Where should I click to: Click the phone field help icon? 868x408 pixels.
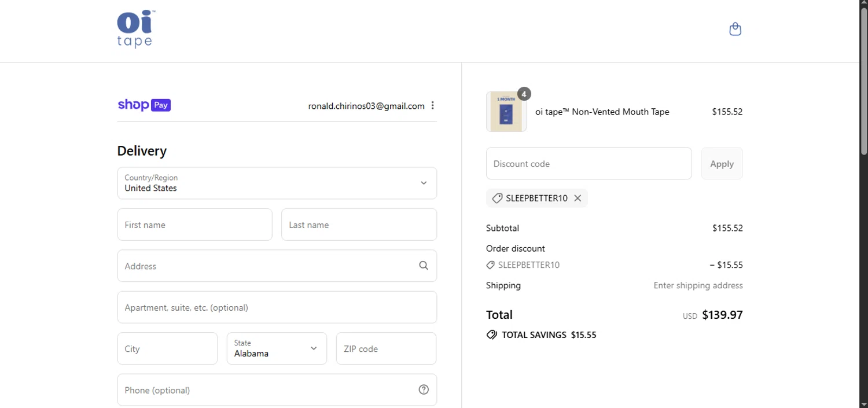pos(424,389)
